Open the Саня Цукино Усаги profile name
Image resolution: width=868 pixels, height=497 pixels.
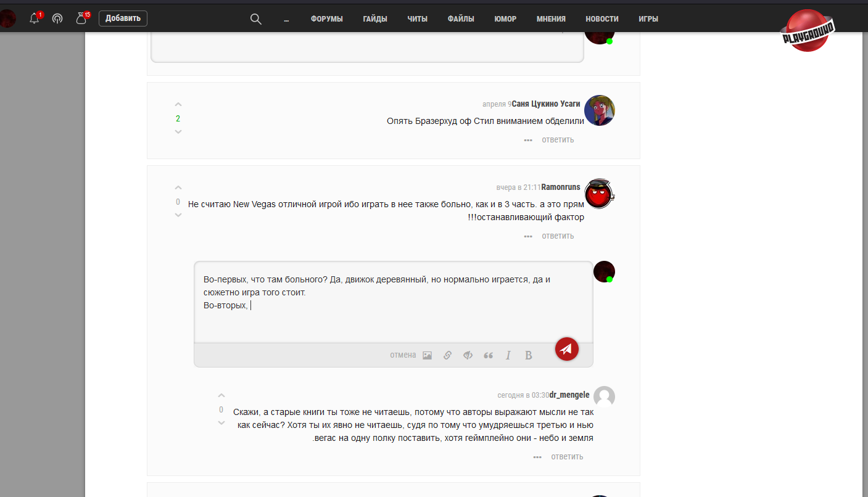(x=546, y=104)
